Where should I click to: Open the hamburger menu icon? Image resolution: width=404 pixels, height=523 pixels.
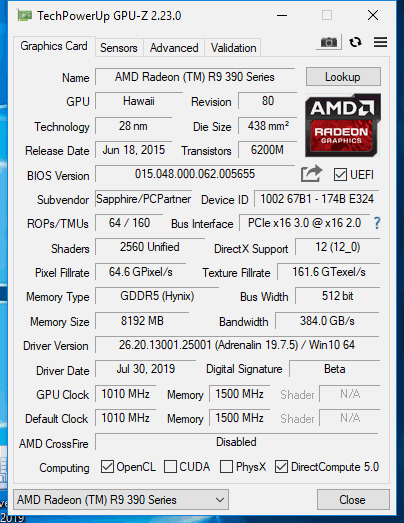click(380, 42)
